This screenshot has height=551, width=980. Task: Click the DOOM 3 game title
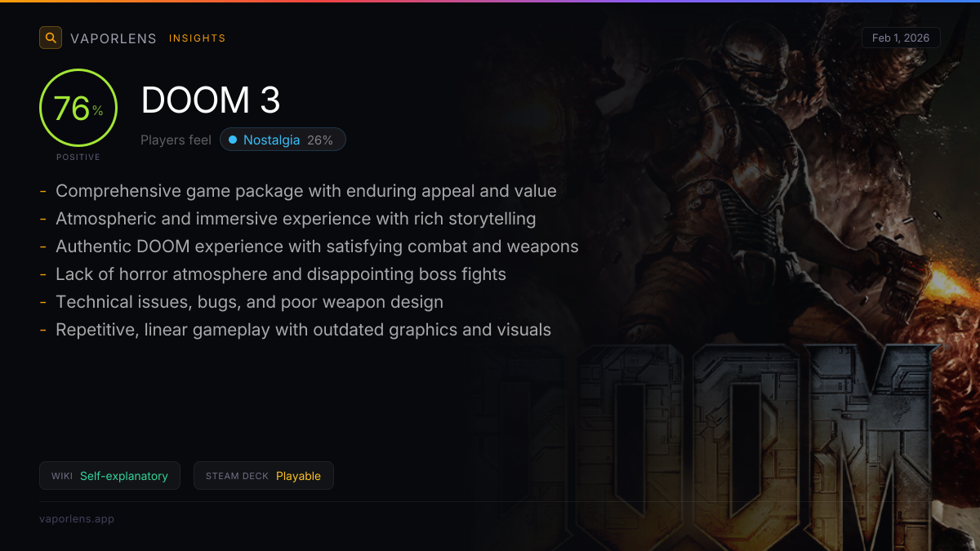pyautogui.click(x=211, y=100)
